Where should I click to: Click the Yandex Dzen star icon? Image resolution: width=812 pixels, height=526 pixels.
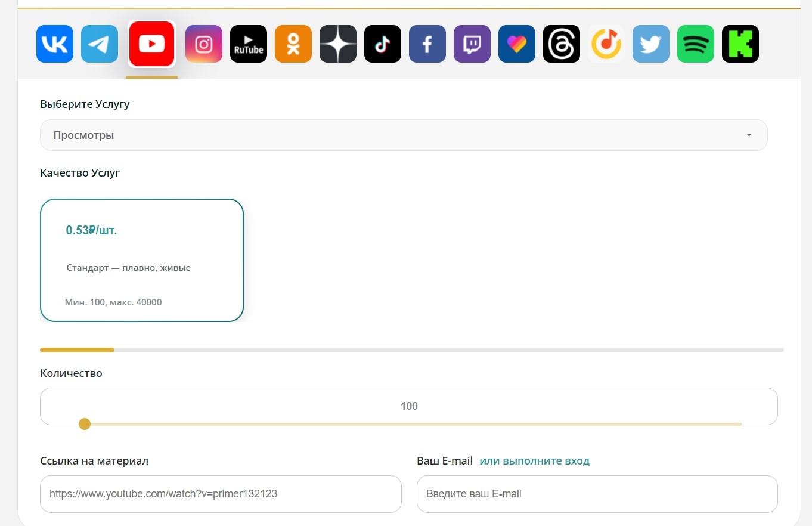338,44
